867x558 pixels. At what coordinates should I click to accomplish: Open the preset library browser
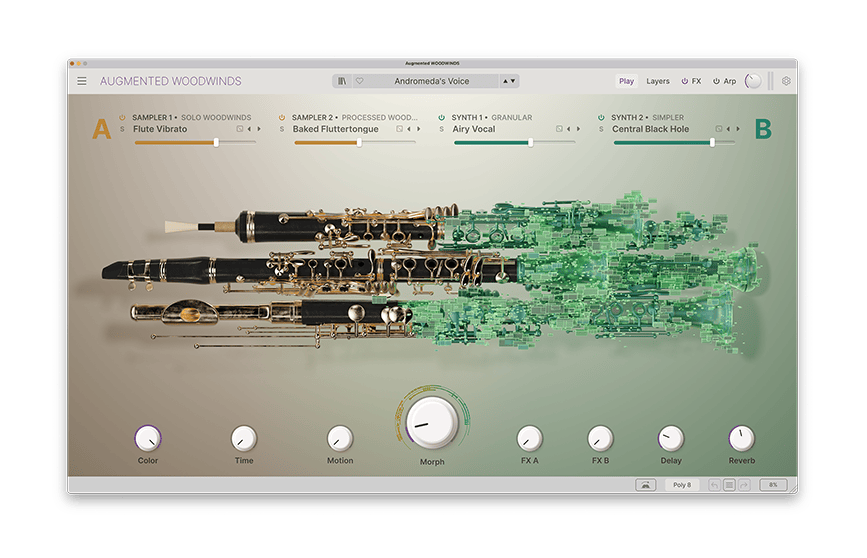[x=342, y=81]
